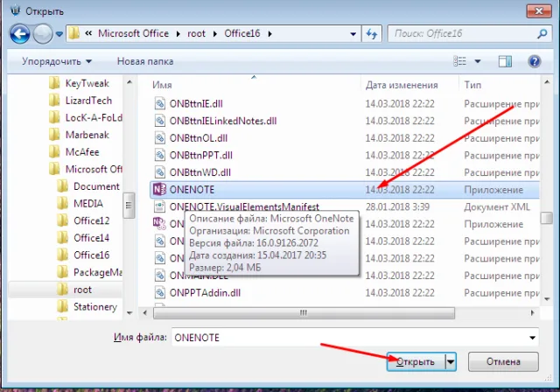This screenshot has height=392, width=560.
Task: Click the 28.01.2018 3:39 date cell
Action: [397, 206]
